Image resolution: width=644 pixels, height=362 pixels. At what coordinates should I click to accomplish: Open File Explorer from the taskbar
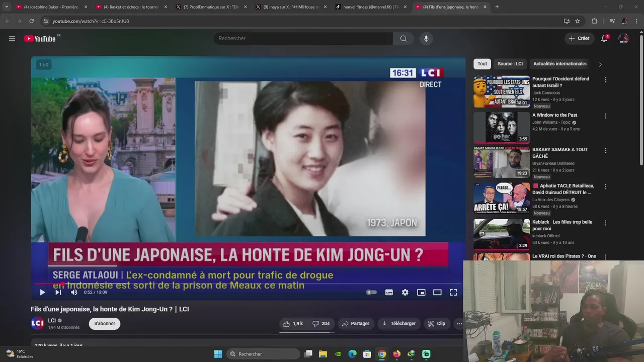point(323,354)
